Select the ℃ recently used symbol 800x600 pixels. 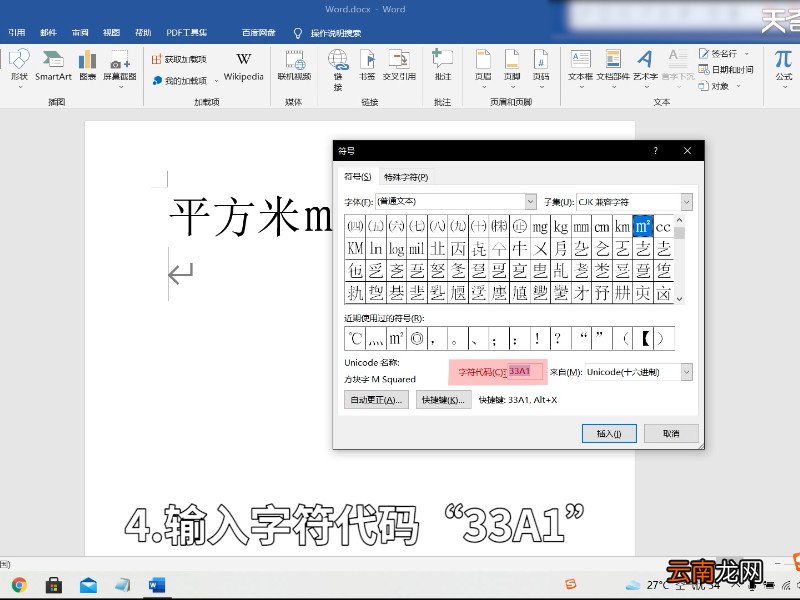coord(355,338)
